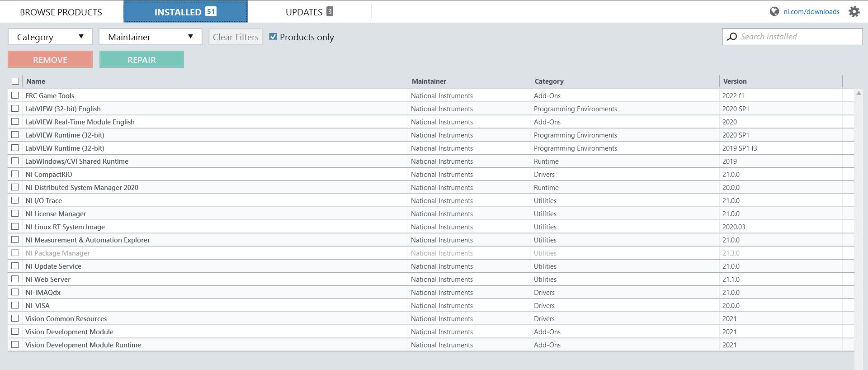
Task: Check the FRC Game Tools checkbox
Action: [x=15, y=95]
